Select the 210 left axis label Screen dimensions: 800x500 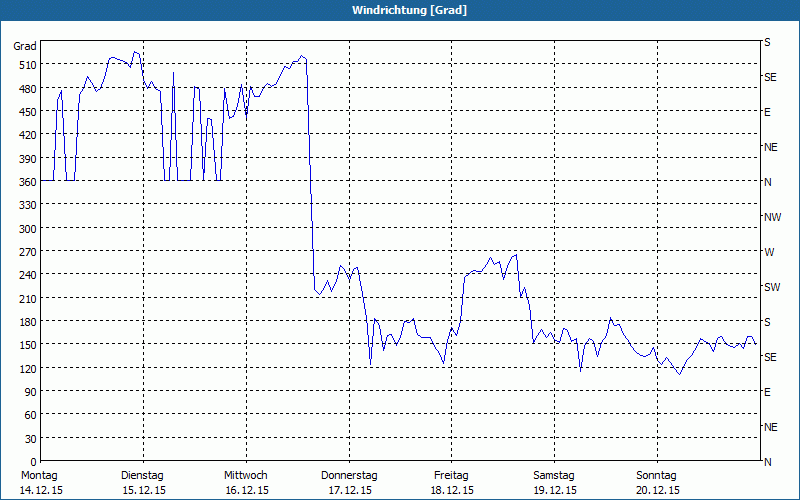28,298
